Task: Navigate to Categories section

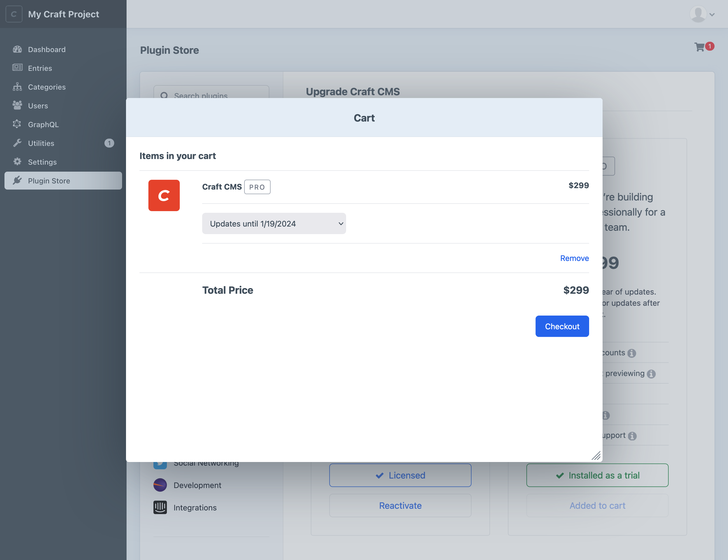Action: pos(63,87)
